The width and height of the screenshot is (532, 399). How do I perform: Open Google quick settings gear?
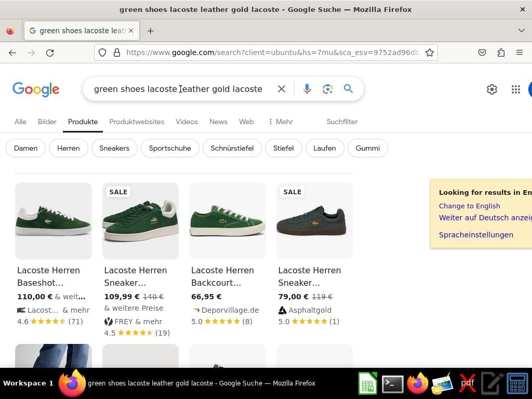point(491,89)
